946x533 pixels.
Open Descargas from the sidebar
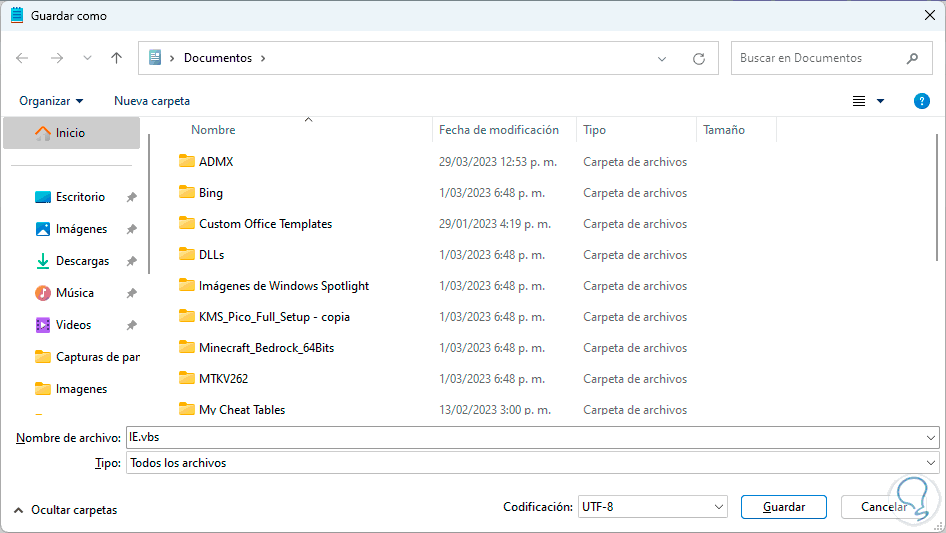tap(82, 261)
